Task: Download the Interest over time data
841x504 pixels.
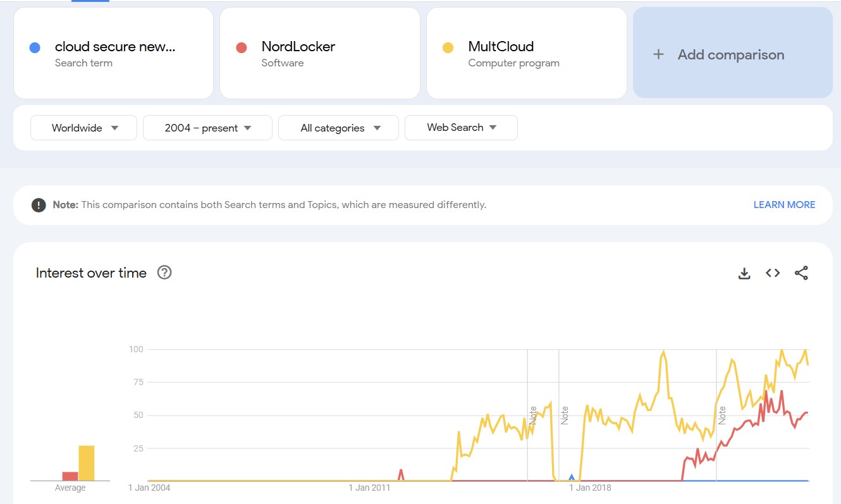Action: (744, 273)
